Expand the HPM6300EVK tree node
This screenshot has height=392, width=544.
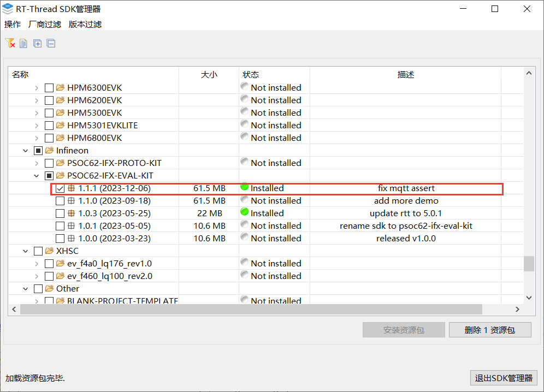tap(37, 88)
